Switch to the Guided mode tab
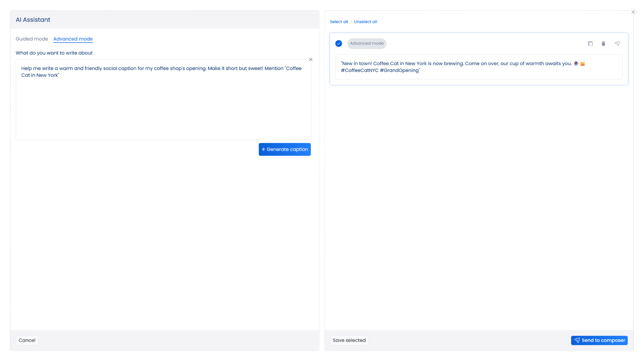 click(x=32, y=39)
